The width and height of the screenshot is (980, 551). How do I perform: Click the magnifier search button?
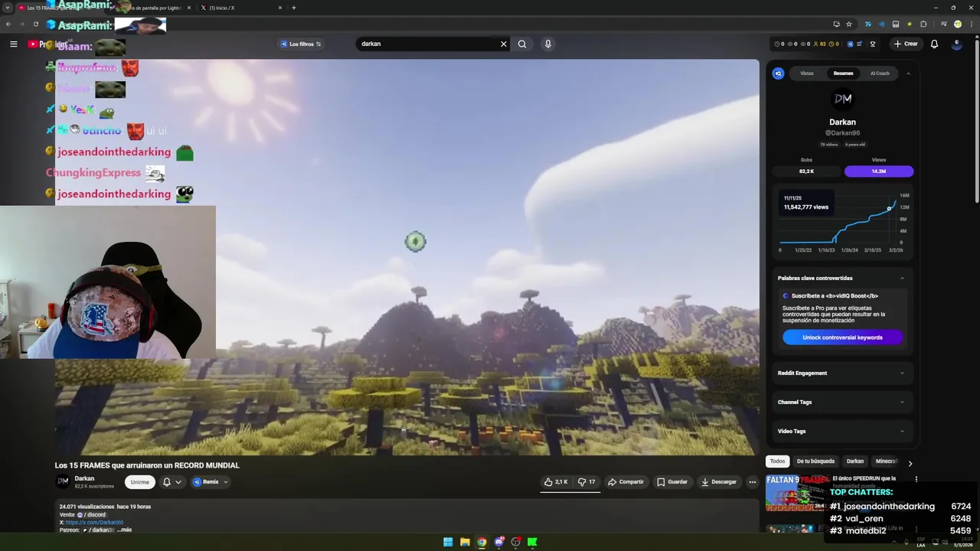pyautogui.click(x=522, y=44)
